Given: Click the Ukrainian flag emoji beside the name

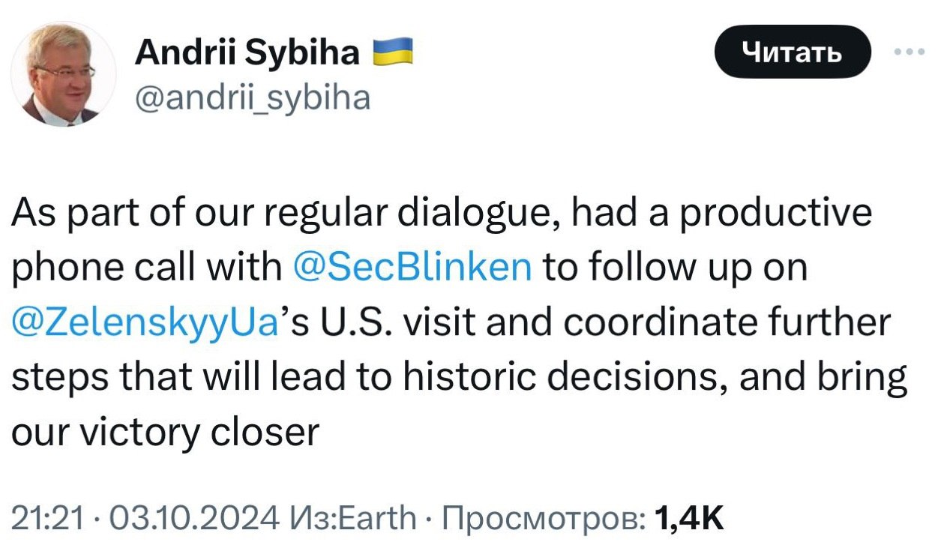Looking at the screenshot, I should tap(393, 53).
